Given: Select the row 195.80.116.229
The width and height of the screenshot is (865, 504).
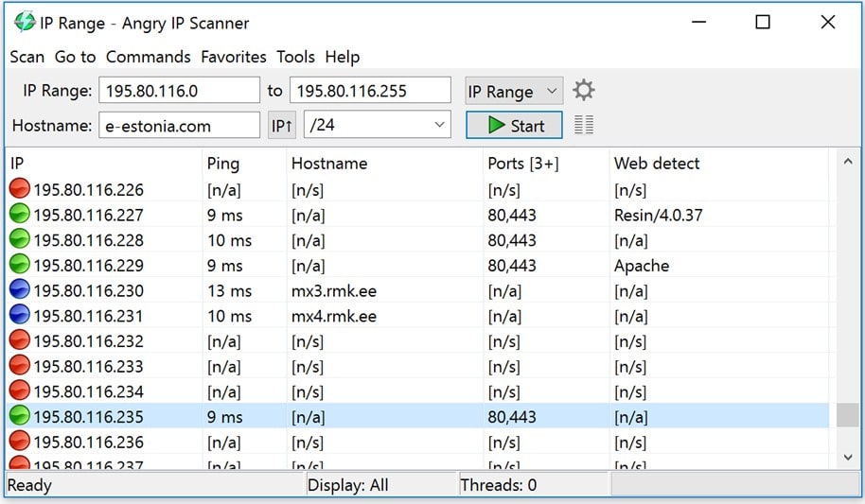Looking at the screenshot, I should pos(417,265).
